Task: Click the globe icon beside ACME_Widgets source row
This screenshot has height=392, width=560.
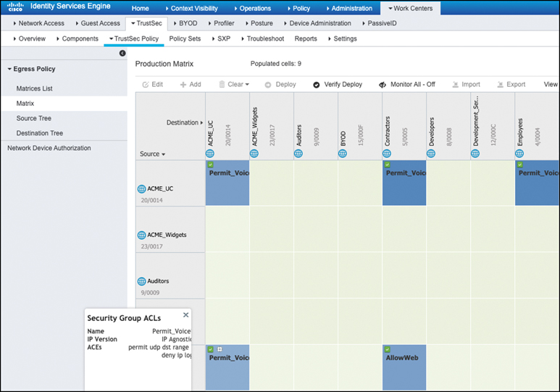Action: 141,235
